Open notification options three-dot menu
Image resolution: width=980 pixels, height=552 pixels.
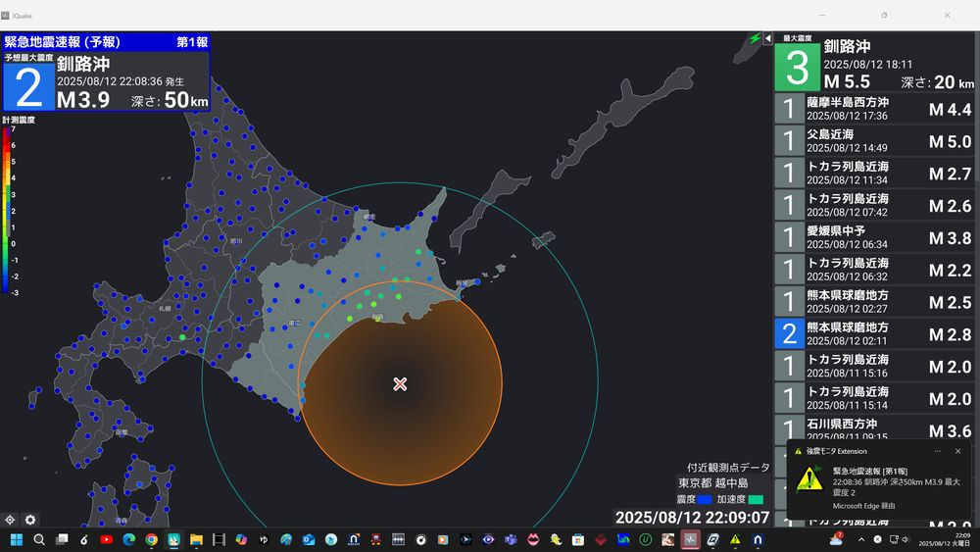point(938,451)
